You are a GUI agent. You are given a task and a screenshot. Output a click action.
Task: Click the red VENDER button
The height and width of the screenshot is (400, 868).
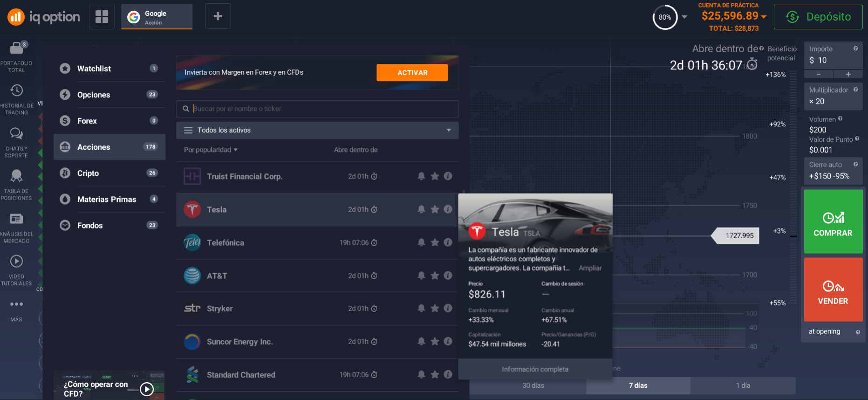833,290
